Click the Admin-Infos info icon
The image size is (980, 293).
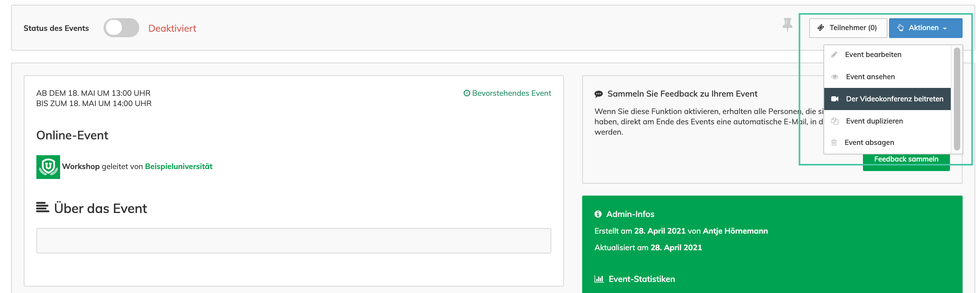click(598, 214)
